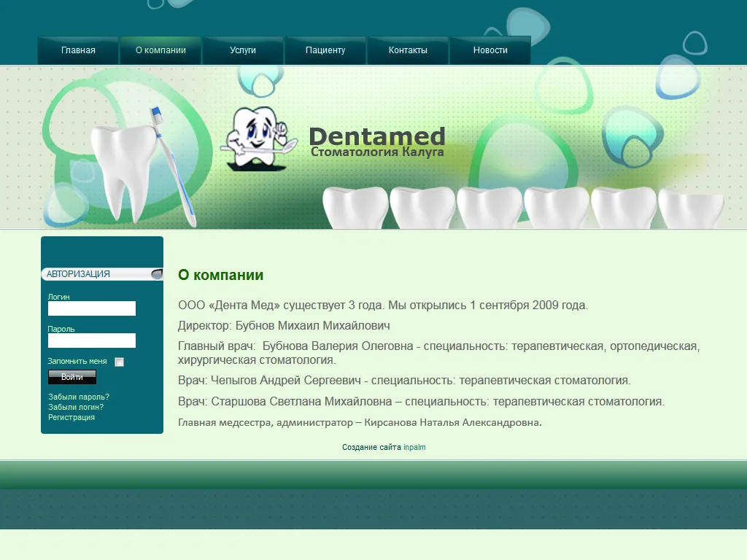This screenshot has width=747, height=560.
Task: Focus the Логин input field
Action: [92, 308]
